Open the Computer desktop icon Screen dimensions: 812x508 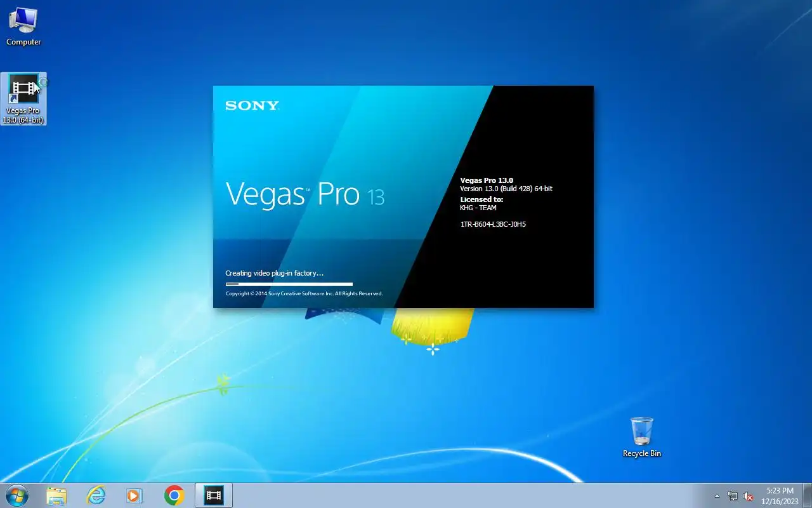(23, 27)
